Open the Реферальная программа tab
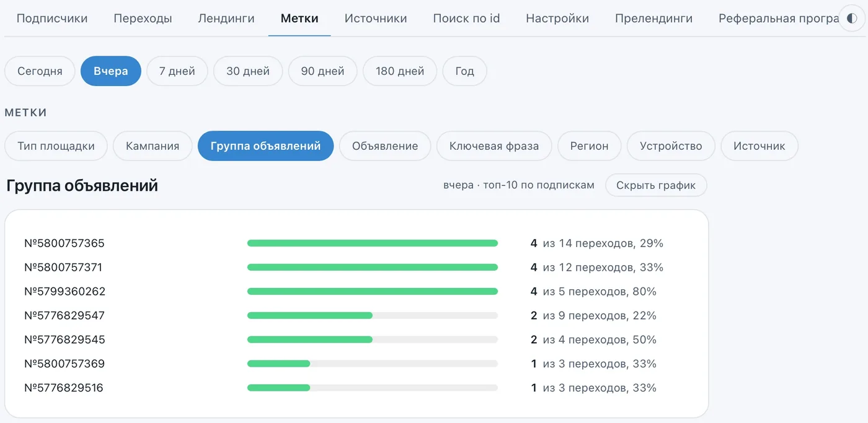 [x=778, y=19]
